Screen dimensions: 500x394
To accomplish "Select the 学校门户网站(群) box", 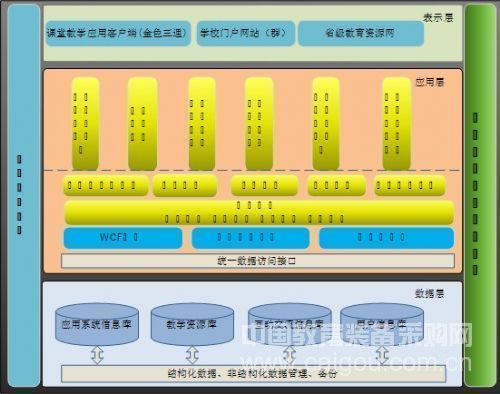I will click(246, 33).
